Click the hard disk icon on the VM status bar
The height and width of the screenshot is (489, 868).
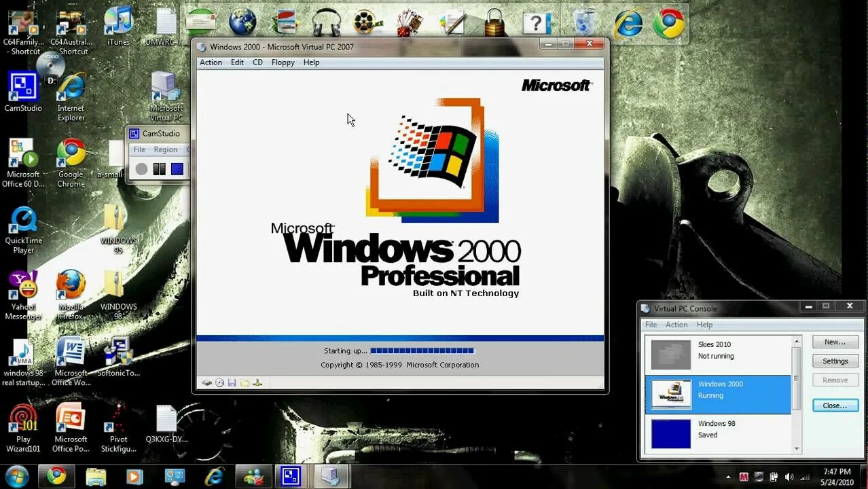[x=206, y=383]
